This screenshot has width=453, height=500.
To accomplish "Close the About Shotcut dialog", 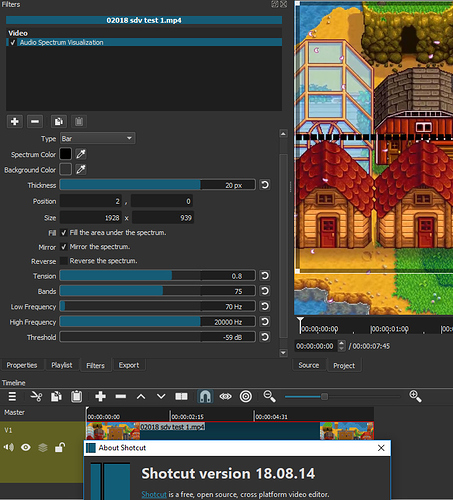I will [381, 448].
